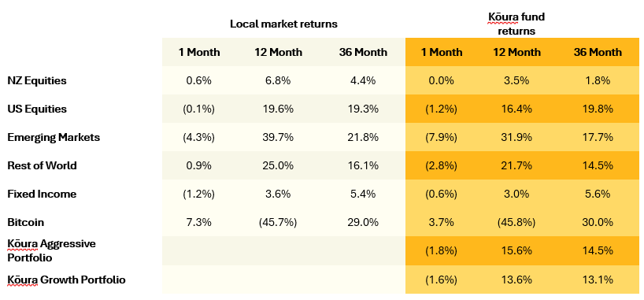Select the local 36 Month column header

click(x=363, y=52)
